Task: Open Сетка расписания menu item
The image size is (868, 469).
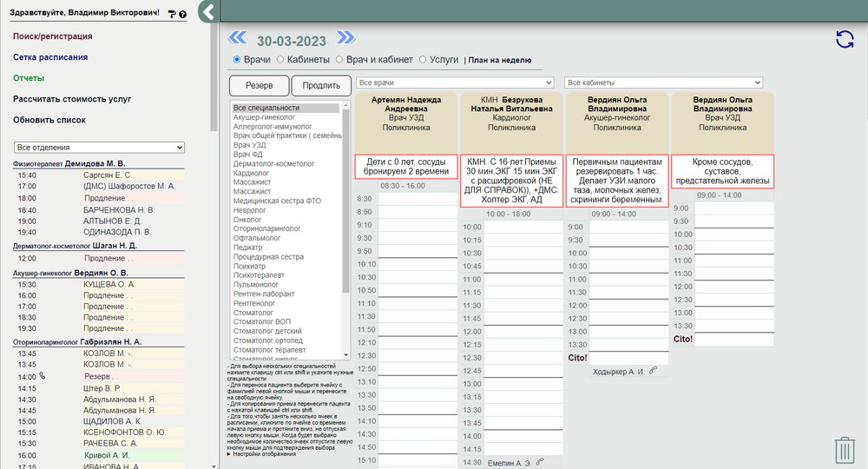Action: coord(50,57)
